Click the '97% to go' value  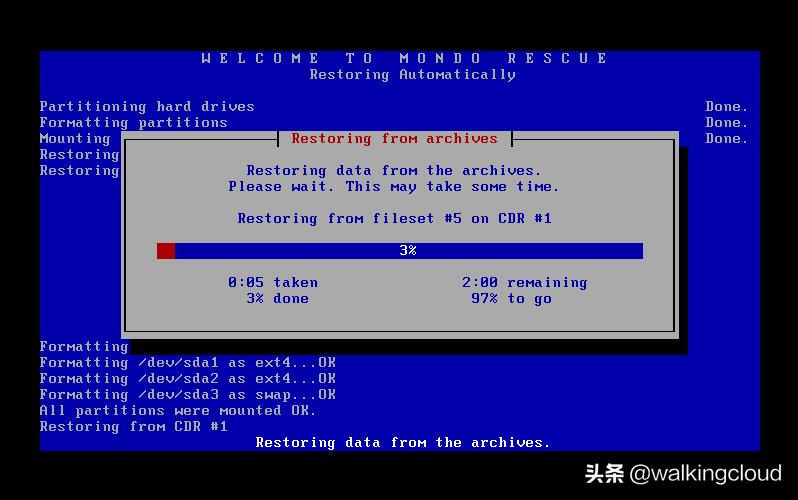pos(511,299)
